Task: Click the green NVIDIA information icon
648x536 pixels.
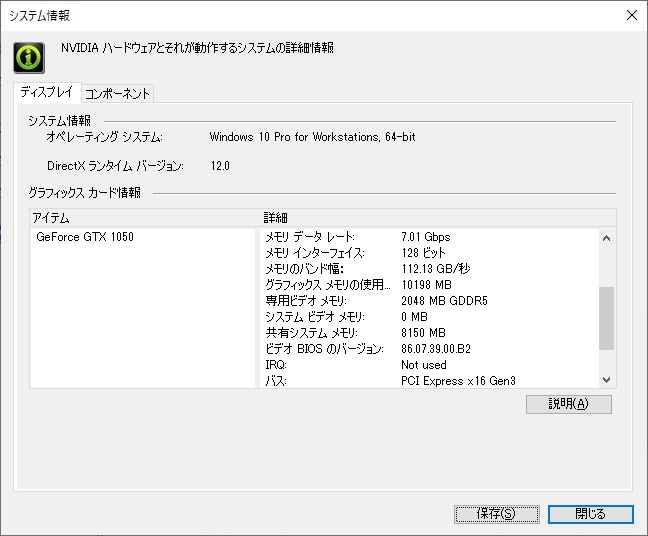Action: (29, 57)
